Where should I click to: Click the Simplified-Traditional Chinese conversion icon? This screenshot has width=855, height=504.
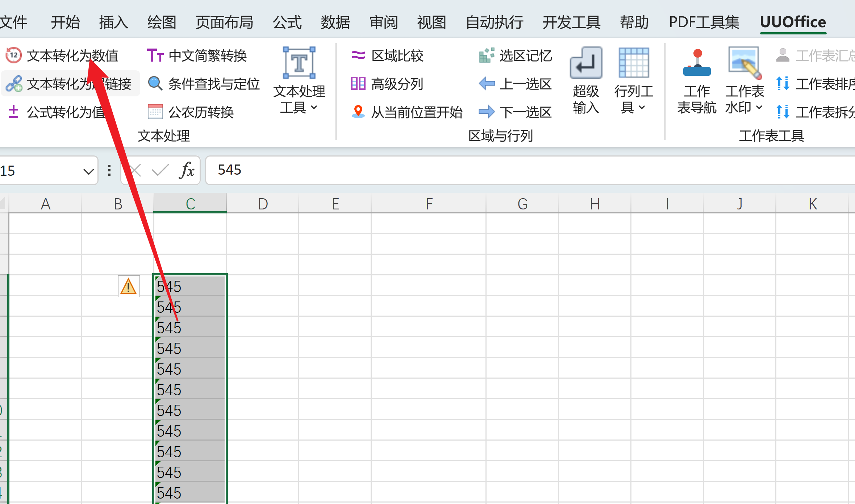[x=155, y=55]
